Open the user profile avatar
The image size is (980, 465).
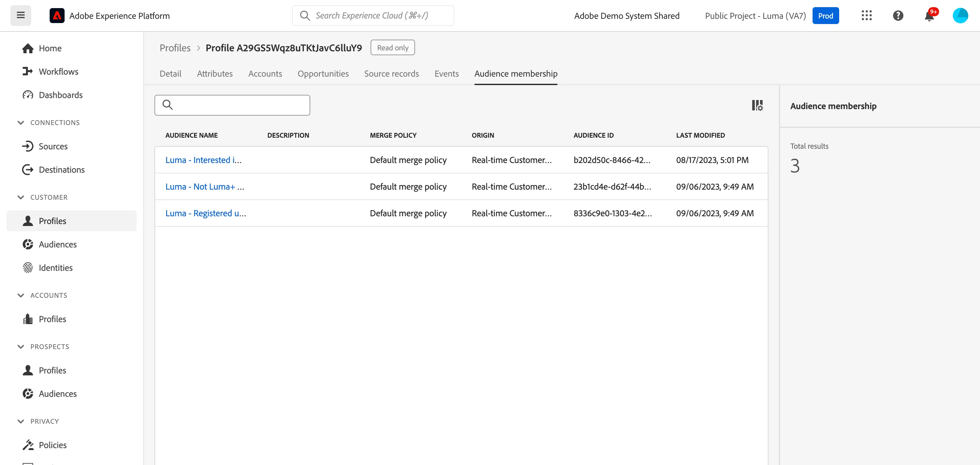pos(960,16)
